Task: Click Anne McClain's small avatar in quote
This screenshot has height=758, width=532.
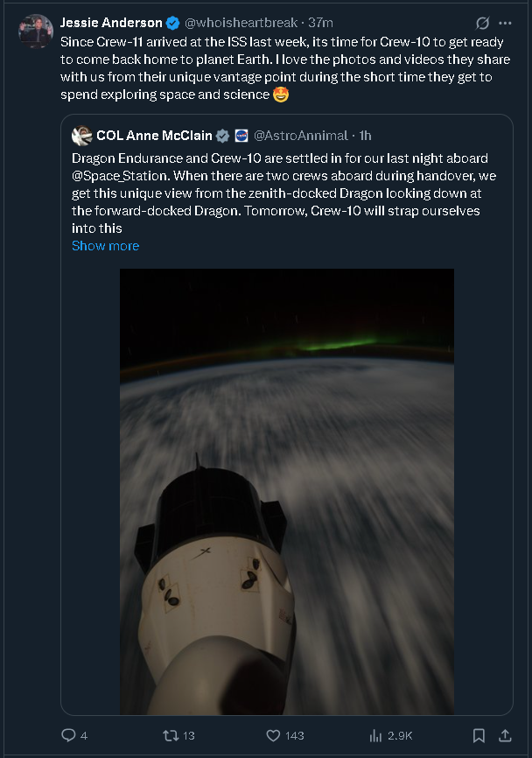Action: click(82, 136)
